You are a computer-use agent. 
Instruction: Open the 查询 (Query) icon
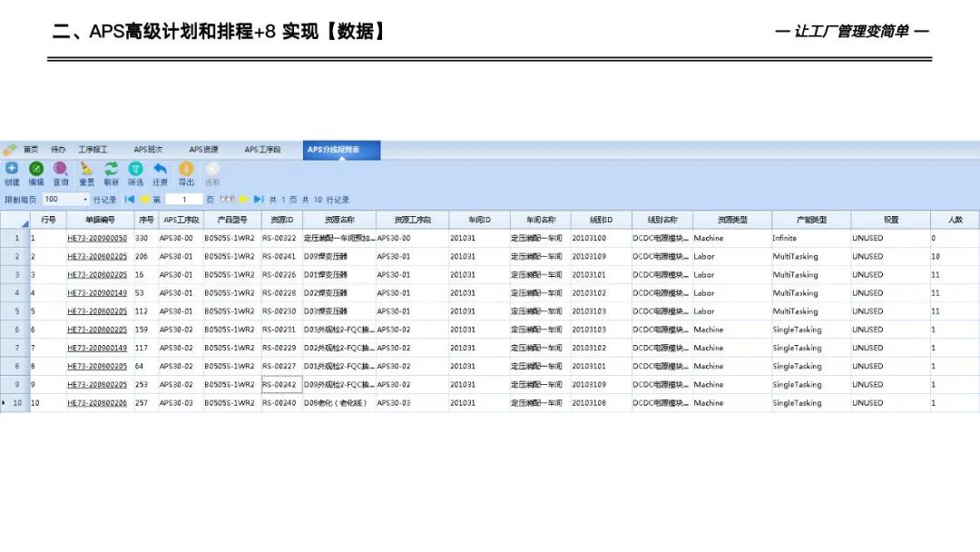(x=60, y=169)
